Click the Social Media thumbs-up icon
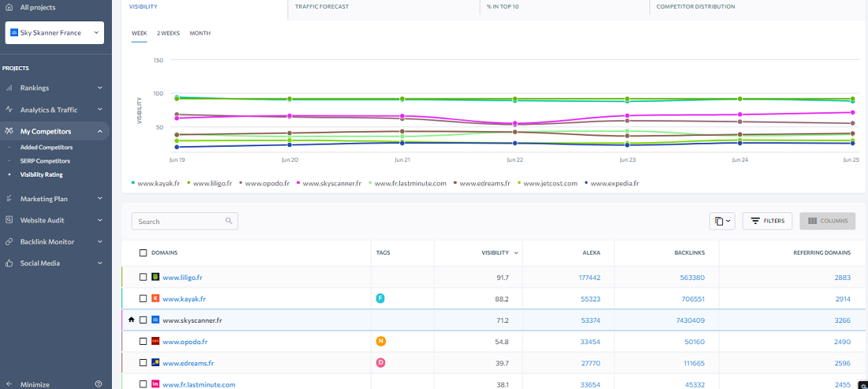 9,264
